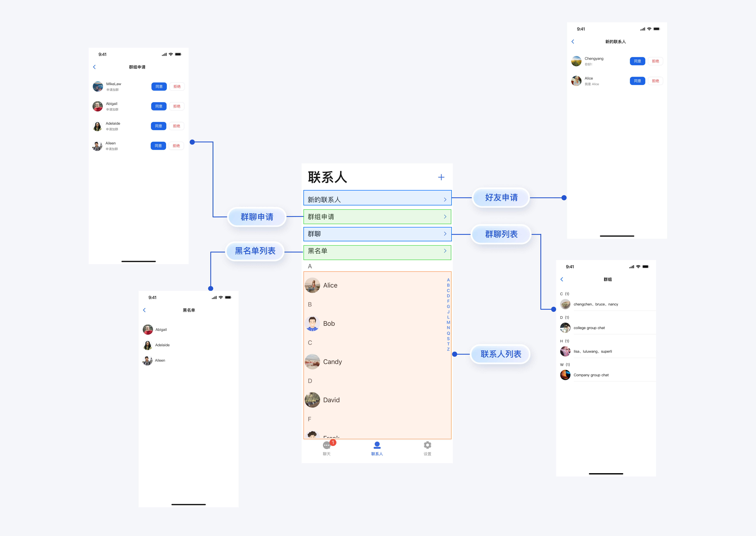Approve MikeLaw's group request with 同意
This screenshot has width=756, height=536.
[x=159, y=86]
